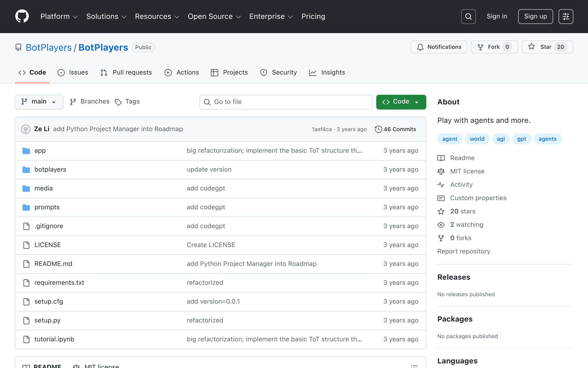Viewport: 588px width, 368px height.
Task: Select the agents topic tag
Action: (547, 139)
